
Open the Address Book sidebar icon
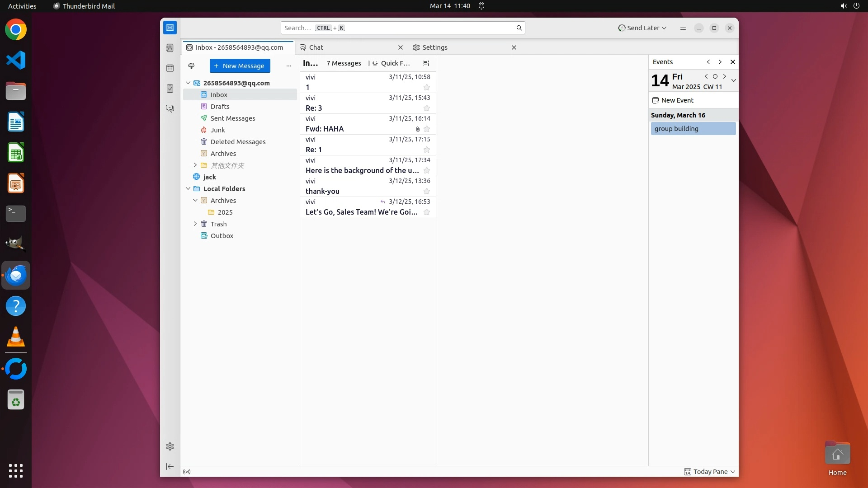pos(170,48)
